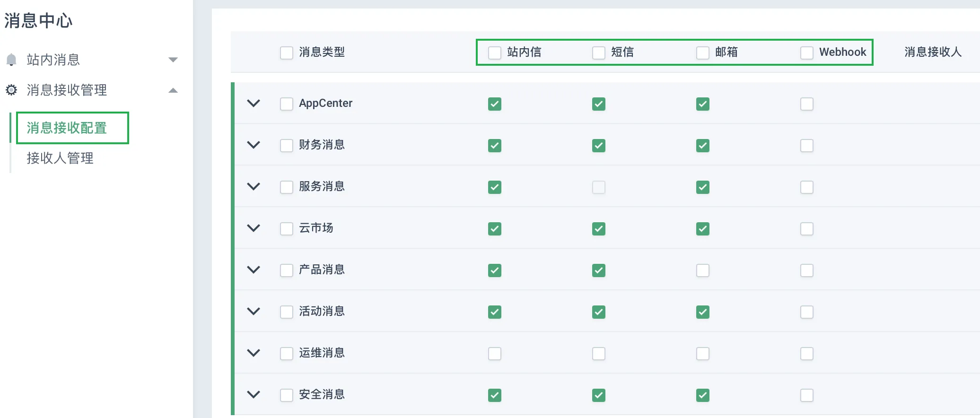
Task: Uncheck 站内信 for AppCenter
Action: (x=495, y=104)
